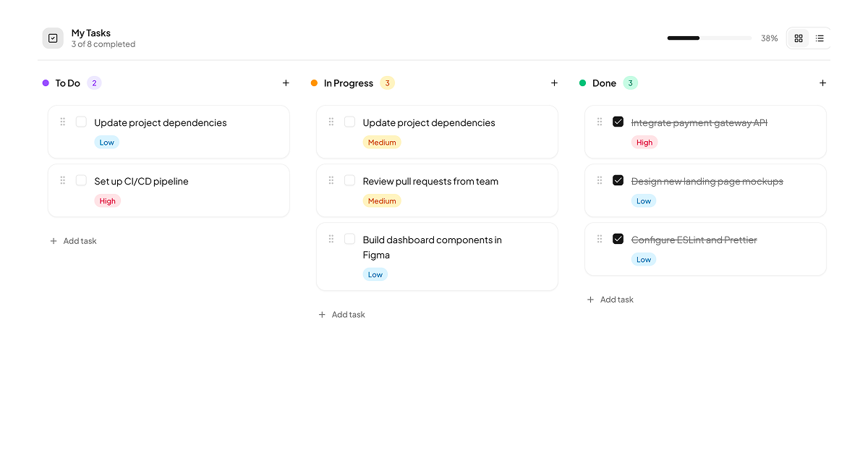Click the drag handle on Configure ESLint and Prettier
Screen dimensions: 868x456
tap(599, 238)
